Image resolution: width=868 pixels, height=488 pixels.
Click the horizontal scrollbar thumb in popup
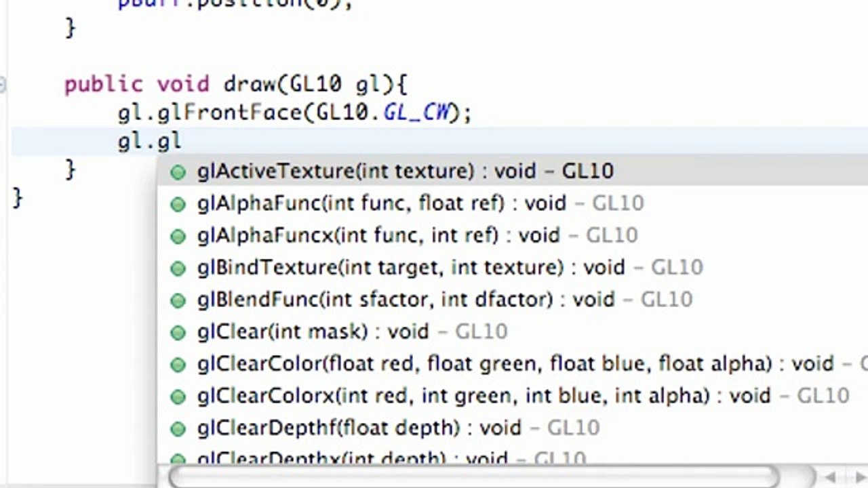click(475, 476)
